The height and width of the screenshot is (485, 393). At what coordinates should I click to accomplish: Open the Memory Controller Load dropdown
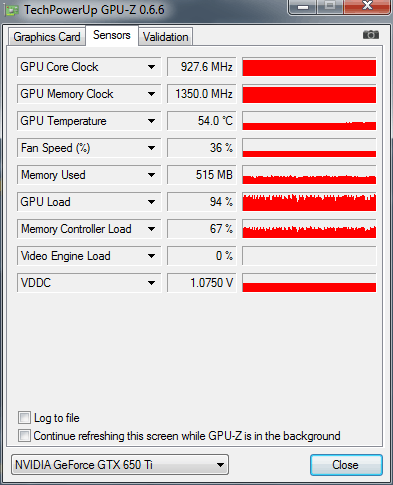click(x=152, y=229)
